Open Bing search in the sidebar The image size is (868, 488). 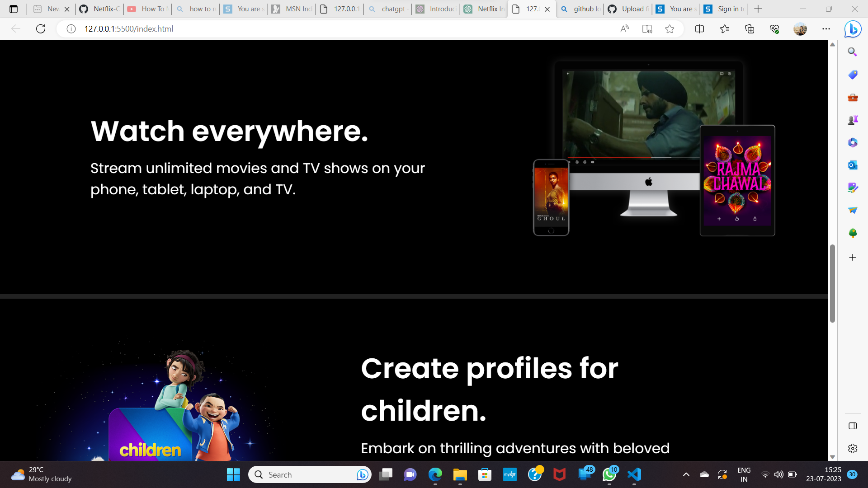[852, 52]
